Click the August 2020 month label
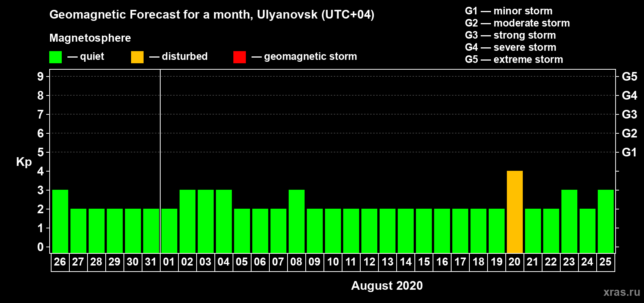This screenshot has width=644, height=303. point(387,286)
